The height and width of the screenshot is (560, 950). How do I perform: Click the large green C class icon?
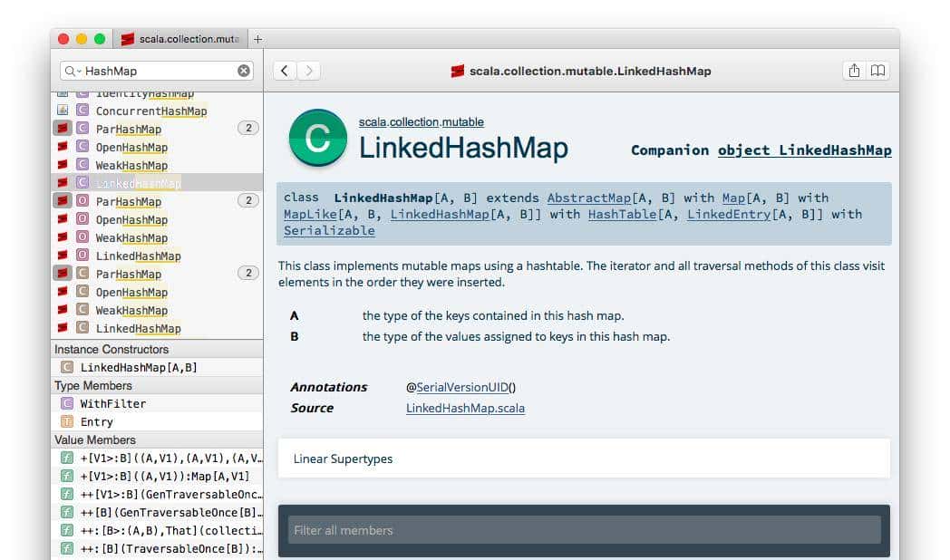pyautogui.click(x=318, y=138)
